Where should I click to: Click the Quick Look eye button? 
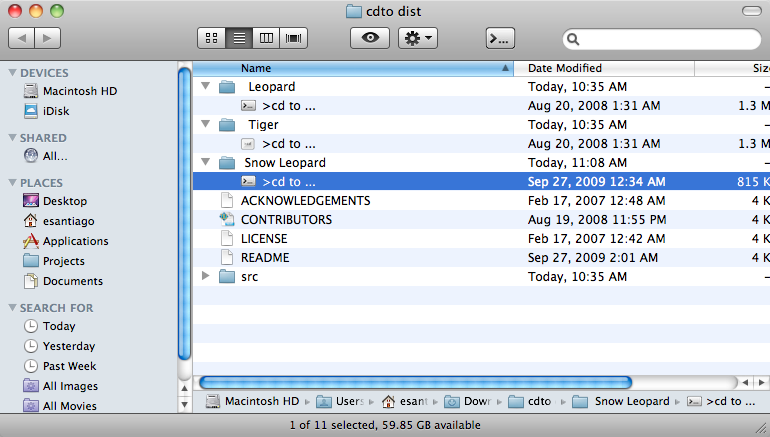369,38
